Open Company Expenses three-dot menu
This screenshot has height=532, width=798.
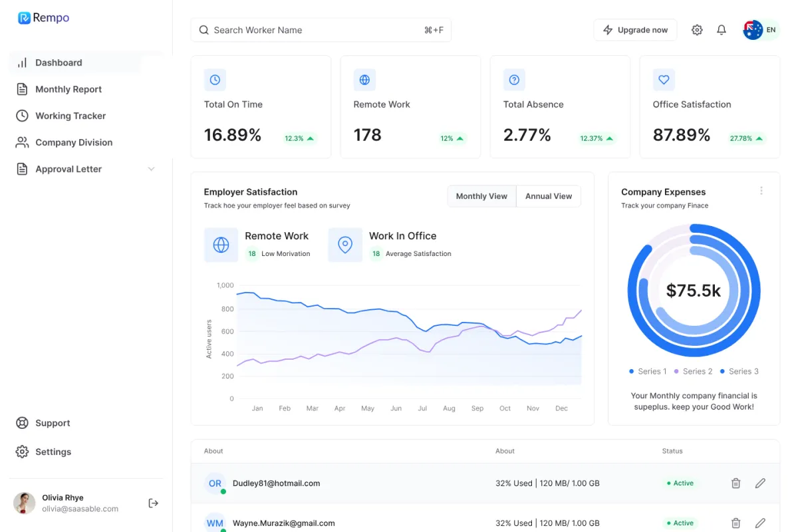coord(761,191)
